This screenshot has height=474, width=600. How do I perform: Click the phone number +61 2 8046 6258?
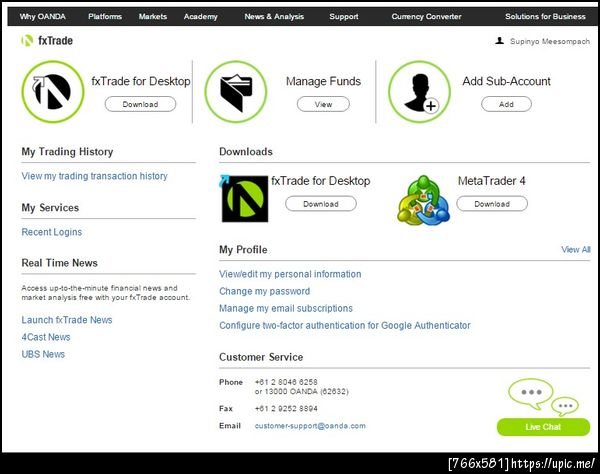coord(286,382)
